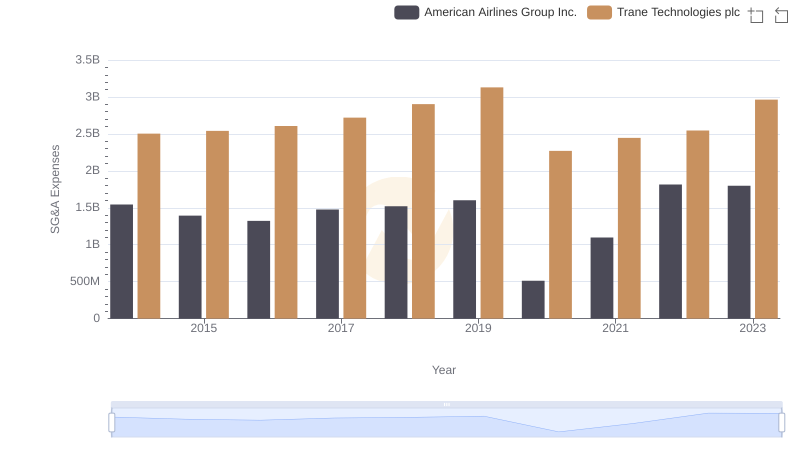Click the Trane Technologies plc legend label
The image size is (800, 461).
coord(678,12)
